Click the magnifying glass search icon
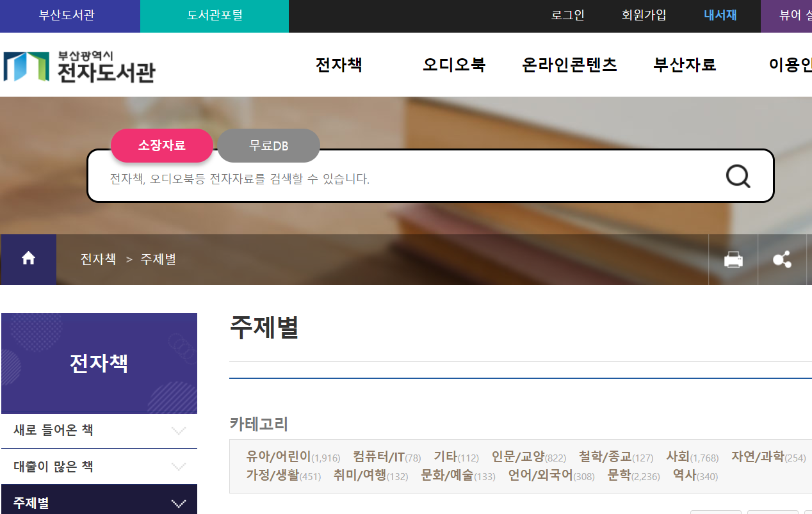Image resolution: width=812 pixels, height=514 pixels. point(738,176)
